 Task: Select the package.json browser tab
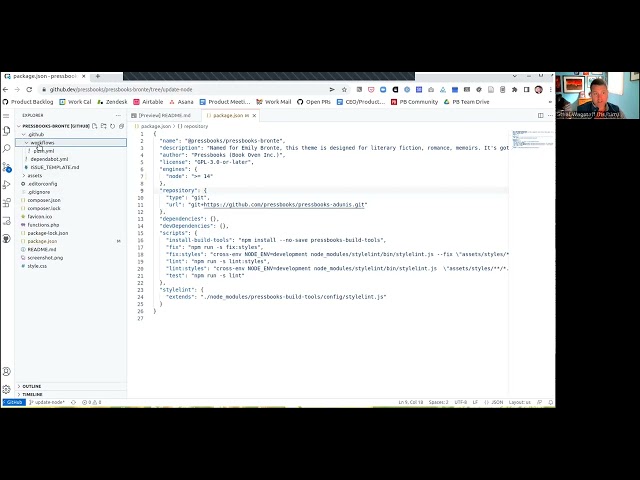43,76
